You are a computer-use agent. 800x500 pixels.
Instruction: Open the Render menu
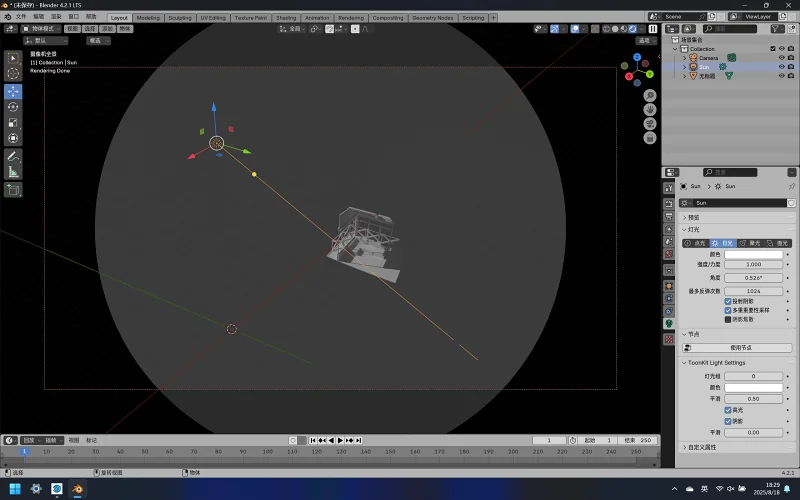tap(56, 17)
